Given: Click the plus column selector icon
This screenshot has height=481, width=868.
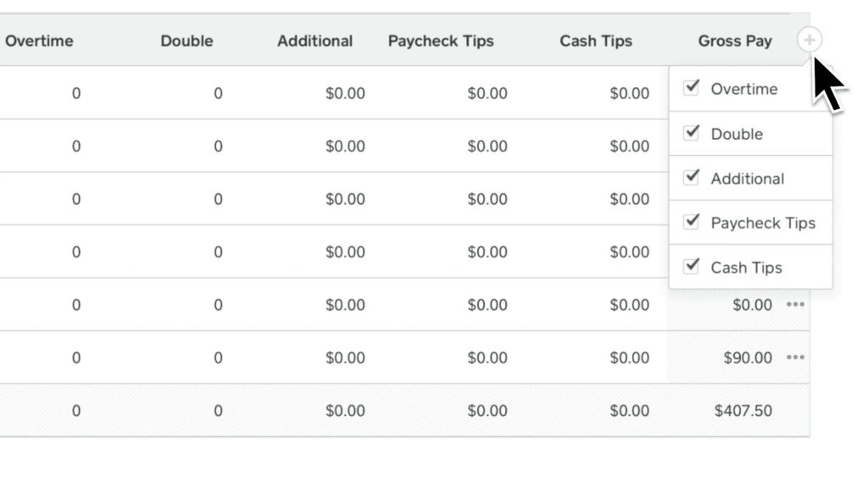Looking at the screenshot, I should point(810,40).
